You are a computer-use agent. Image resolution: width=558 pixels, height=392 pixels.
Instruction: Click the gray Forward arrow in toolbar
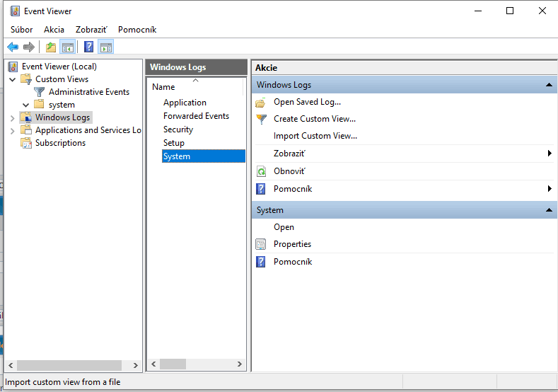click(29, 47)
